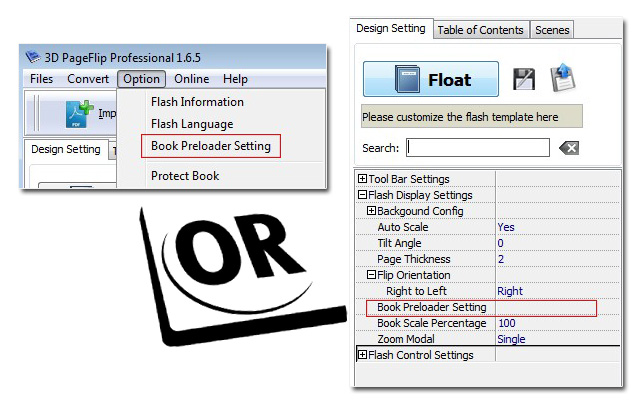Expand Background Config node
The width and height of the screenshot is (641, 406).
[371, 211]
